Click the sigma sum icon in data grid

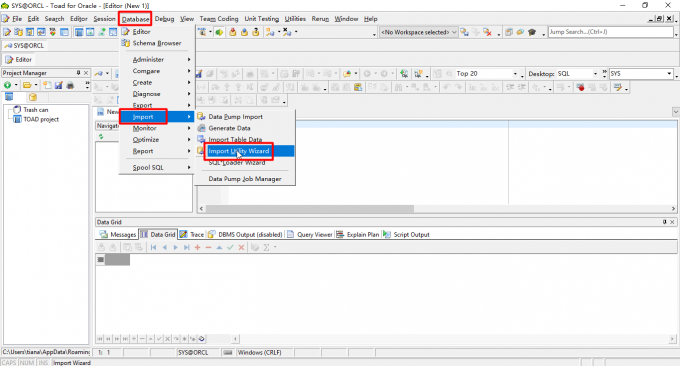266,247
